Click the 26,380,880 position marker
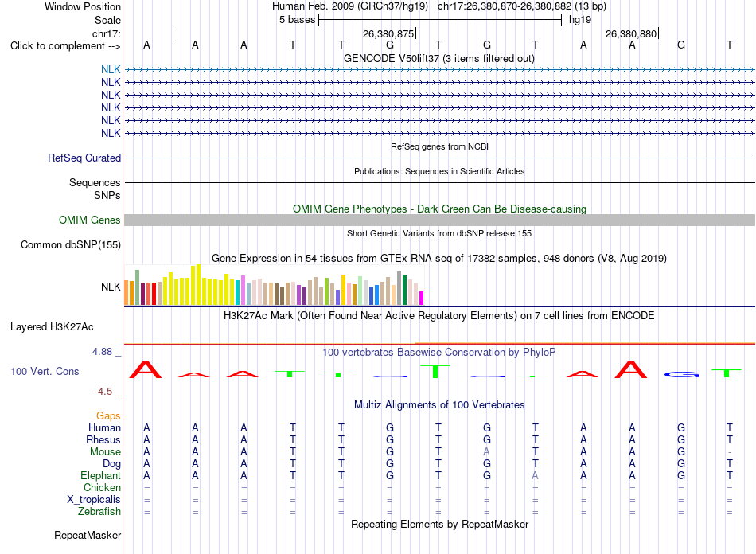The height and width of the screenshot is (554, 756). coord(632,33)
